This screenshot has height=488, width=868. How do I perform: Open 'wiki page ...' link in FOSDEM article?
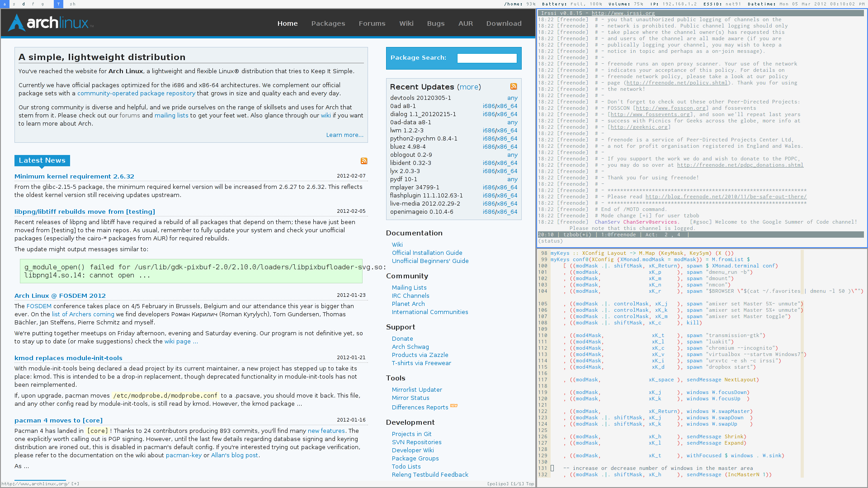(x=181, y=342)
